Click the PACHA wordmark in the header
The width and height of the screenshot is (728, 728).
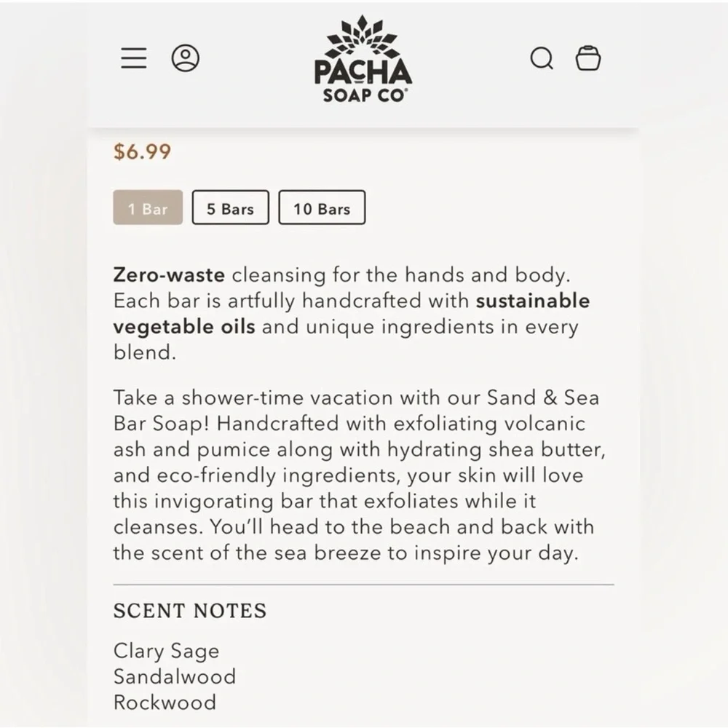tap(363, 72)
